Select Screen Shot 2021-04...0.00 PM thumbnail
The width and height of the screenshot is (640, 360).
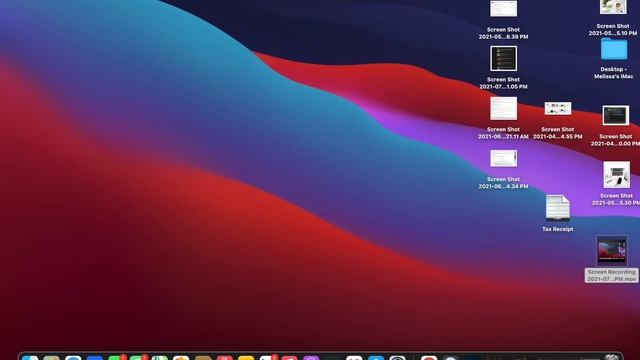616,116
